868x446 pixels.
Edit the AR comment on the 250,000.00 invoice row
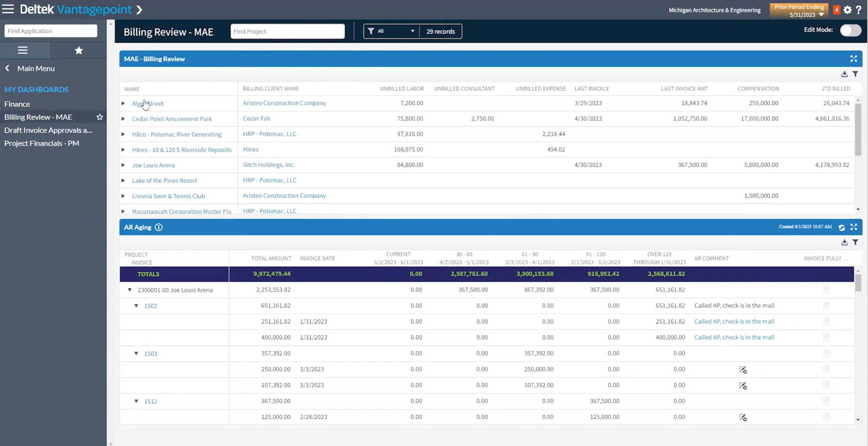pyautogui.click(x=743, y=370)
